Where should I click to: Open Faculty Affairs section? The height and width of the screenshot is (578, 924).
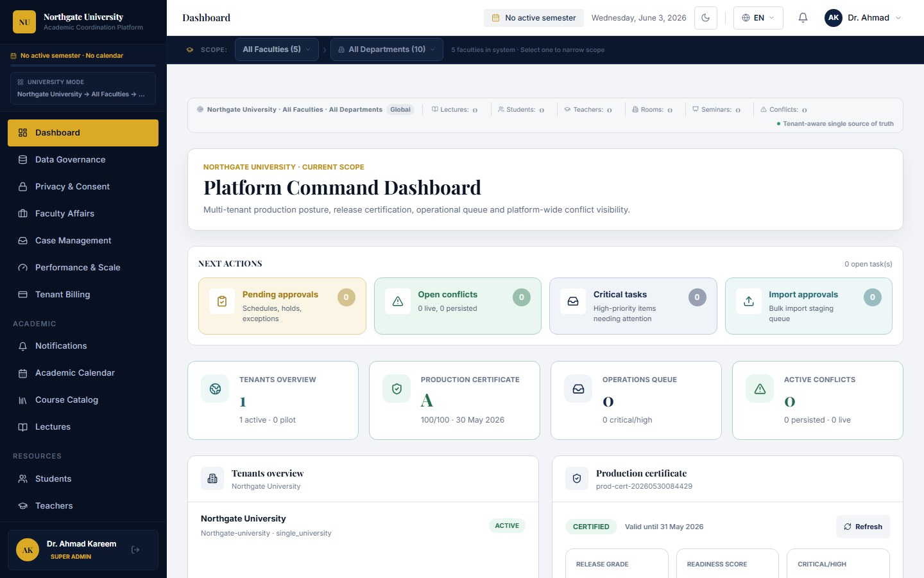[83, 214]
